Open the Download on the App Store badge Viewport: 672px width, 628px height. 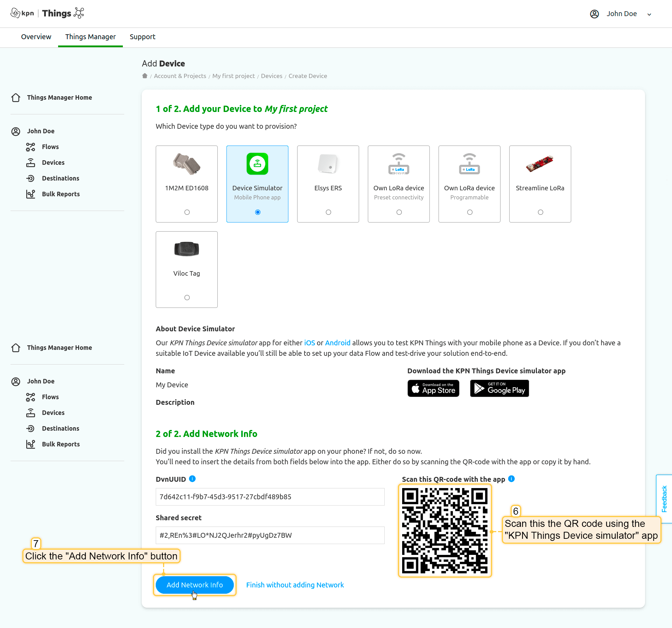pos(433,388)
